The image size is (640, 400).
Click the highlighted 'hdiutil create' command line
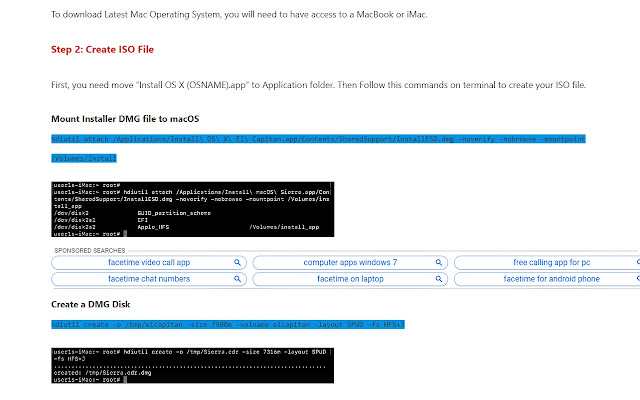(x=228, y=324)
